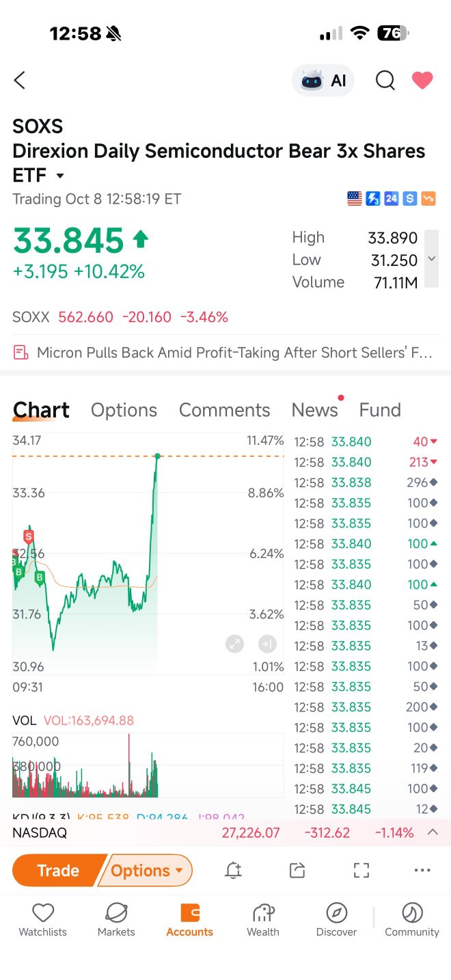Expand the SOXS ETF name dropdown arrow
451x980 pixels.
pyautogui.click(x=60, y=176)
